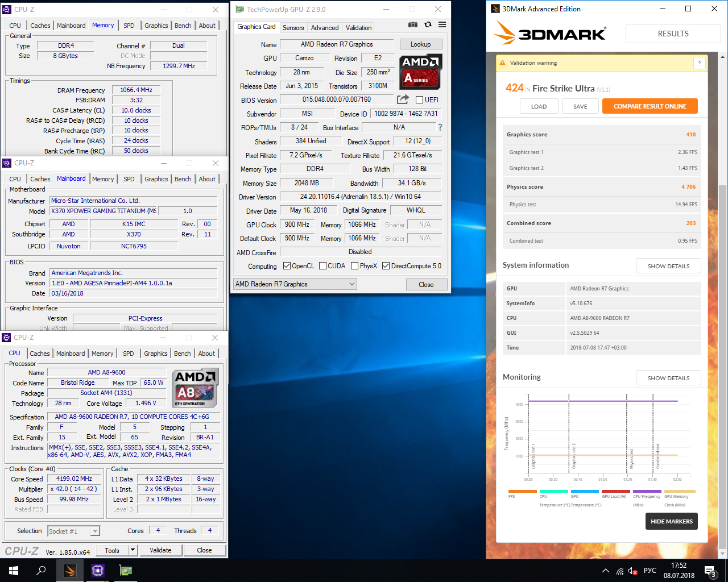This screenshot has width=728, height=582.
Task: Click the 3DMark RESULTS button
Action: coord(673,34)
